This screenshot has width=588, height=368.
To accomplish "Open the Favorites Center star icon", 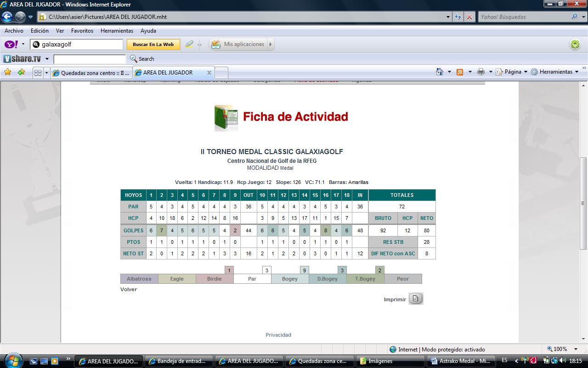I will (7, 72).
